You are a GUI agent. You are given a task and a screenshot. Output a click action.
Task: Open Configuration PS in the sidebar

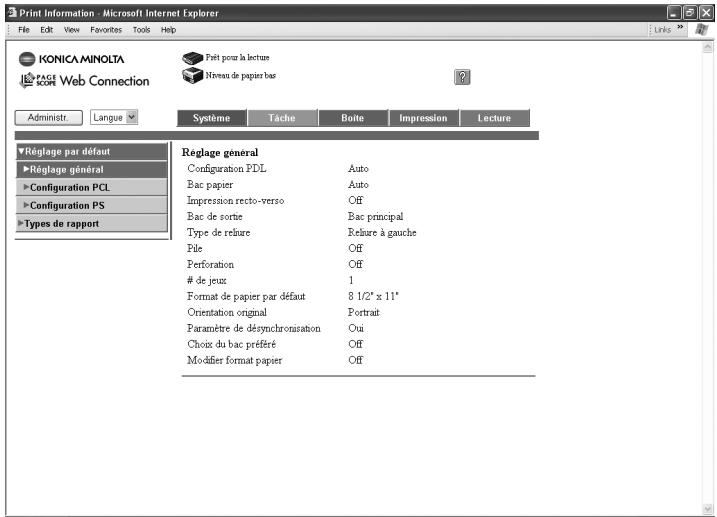coord(91,205)
